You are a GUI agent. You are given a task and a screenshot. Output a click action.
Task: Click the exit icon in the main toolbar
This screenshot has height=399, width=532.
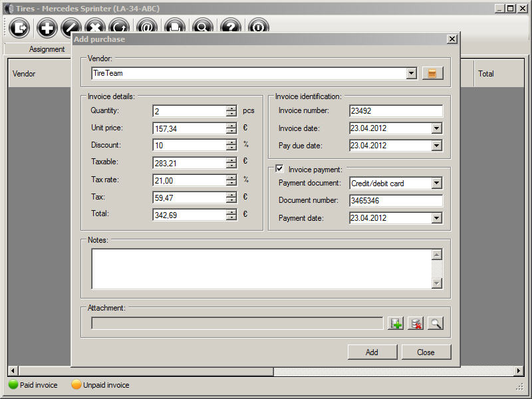20,28
